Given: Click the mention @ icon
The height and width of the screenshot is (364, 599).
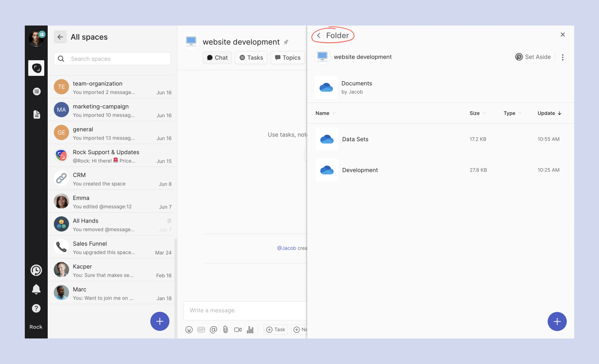Looking at the screenshot, I should (213, 330).
